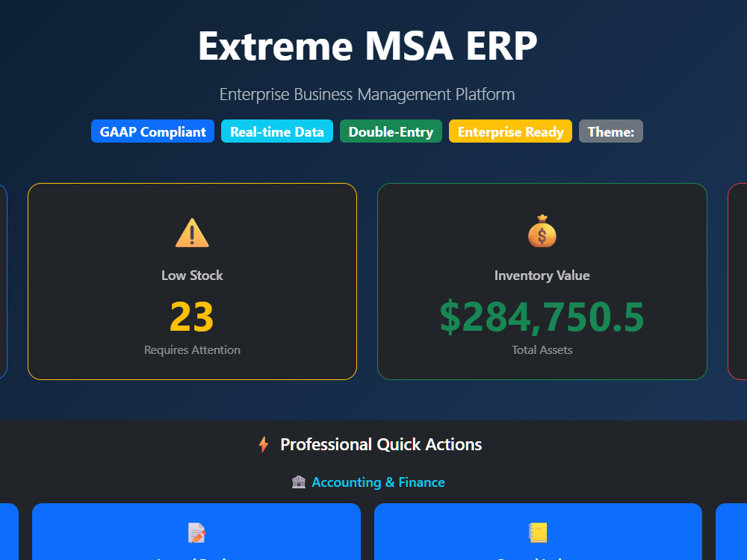Click the lightning bolt Quick Actions icon
This screenshot has height=560, width=747.
[x=264, y=444]
